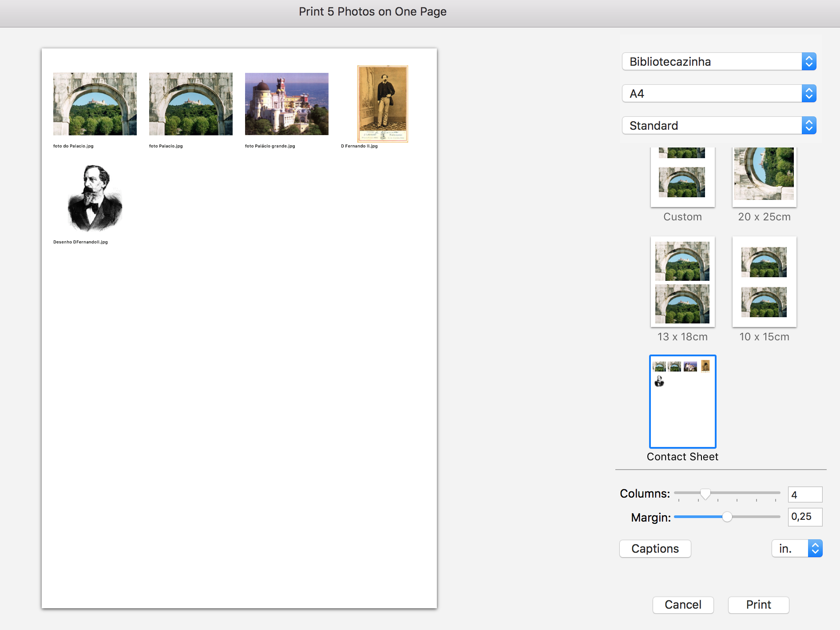Open the Standard preset dropdown
This screenshot has width=840, height=630.
pos(719,126)
